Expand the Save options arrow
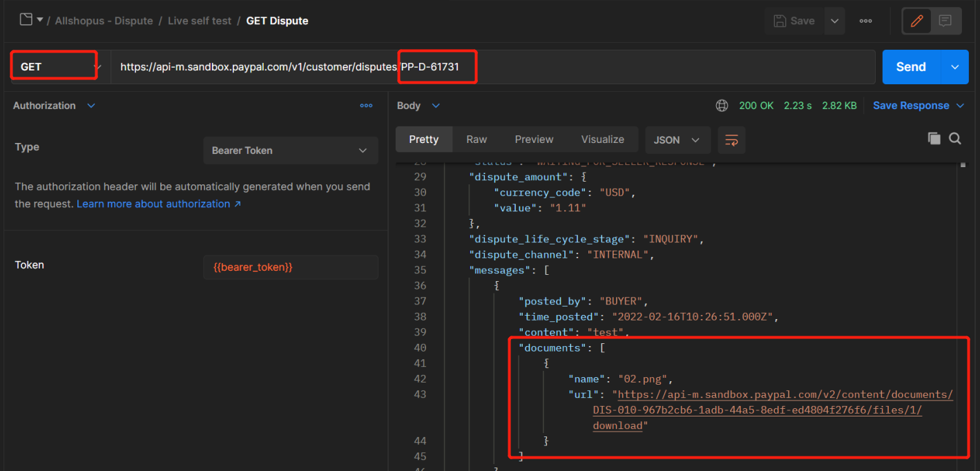Image resolution: width=980 pixels, height=471 pixels. [x=834, y=21]
